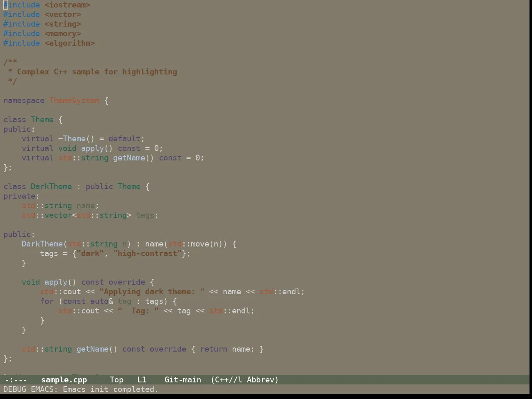
Task: Click the echo area message 'Emacs init completed.'
Action: (x=111, y=389)
